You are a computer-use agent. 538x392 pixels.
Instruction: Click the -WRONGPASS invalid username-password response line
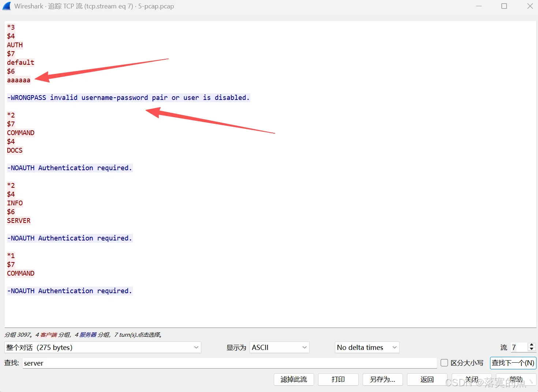point(128,98)
